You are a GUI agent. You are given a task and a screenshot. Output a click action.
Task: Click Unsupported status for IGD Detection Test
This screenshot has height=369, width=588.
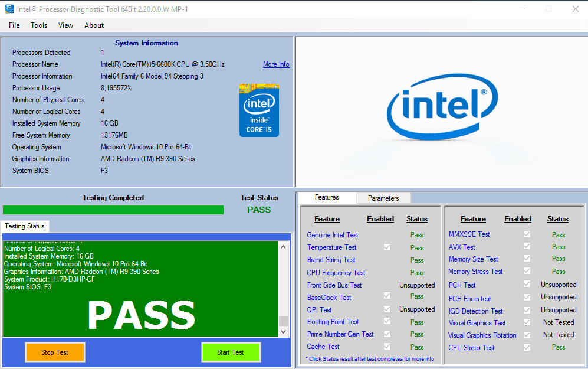pyautogui.click(x=559, y=310)
